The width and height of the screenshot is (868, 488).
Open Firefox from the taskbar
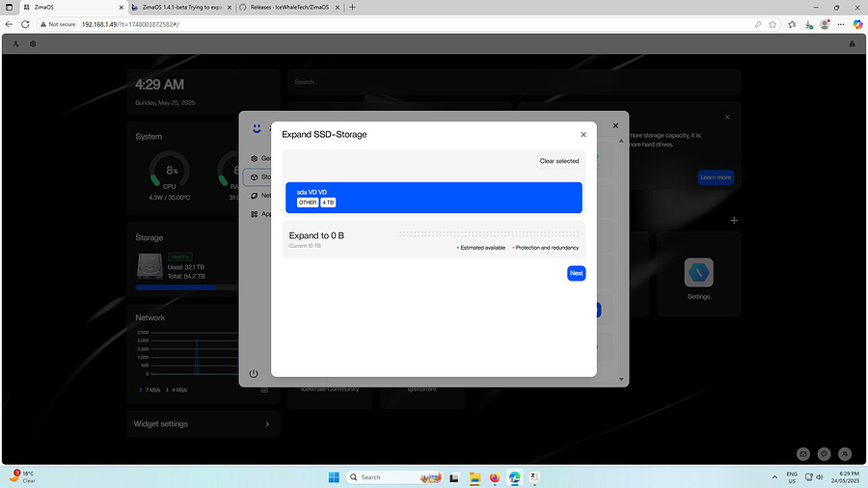[495, 477]
